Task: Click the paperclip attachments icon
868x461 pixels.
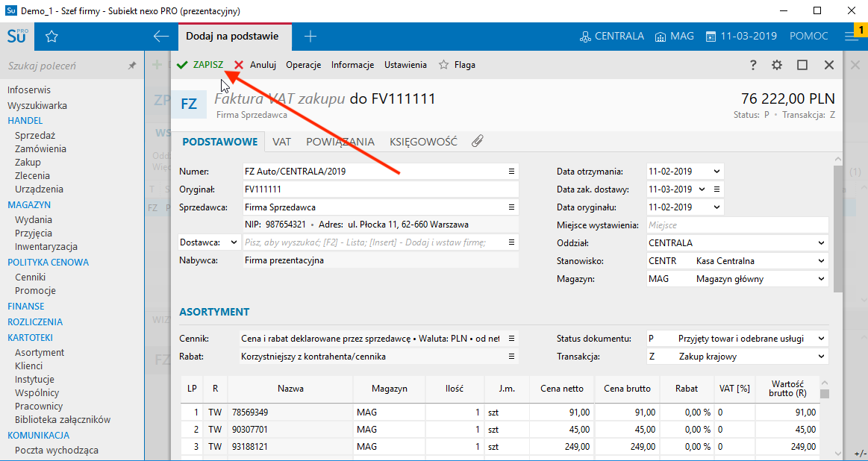Action: point(477,139)
